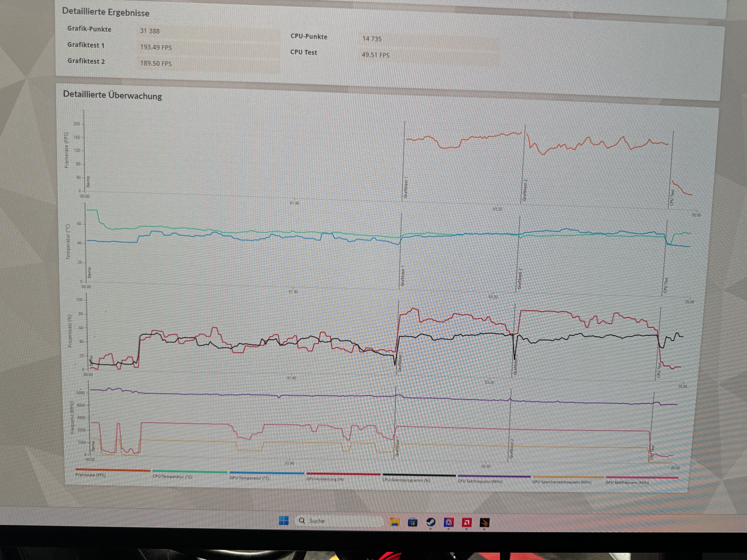The width and height of the screenshot is (747, 560).
Task: Click Grafiktest 1 marker in framerate chart
Action: point(406,187)
